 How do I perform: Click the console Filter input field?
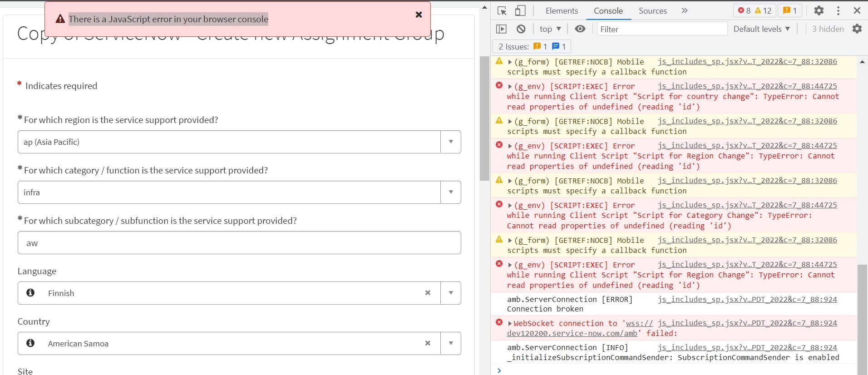(661, 29)
